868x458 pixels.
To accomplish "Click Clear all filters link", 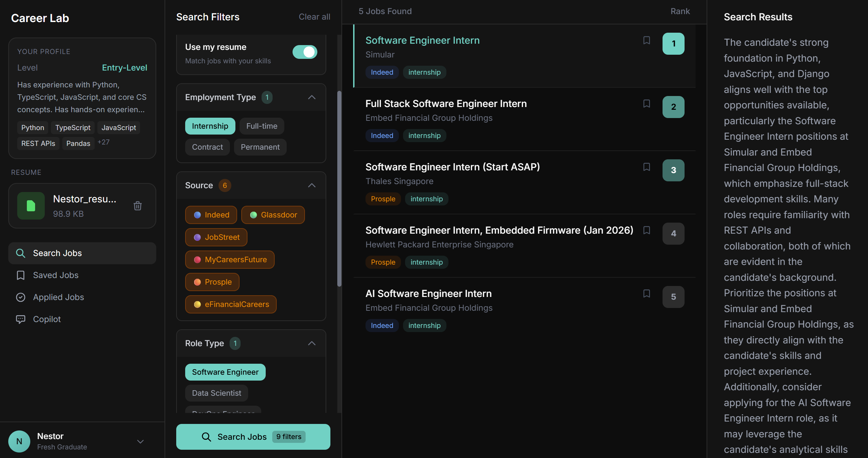I will [314, 17].
